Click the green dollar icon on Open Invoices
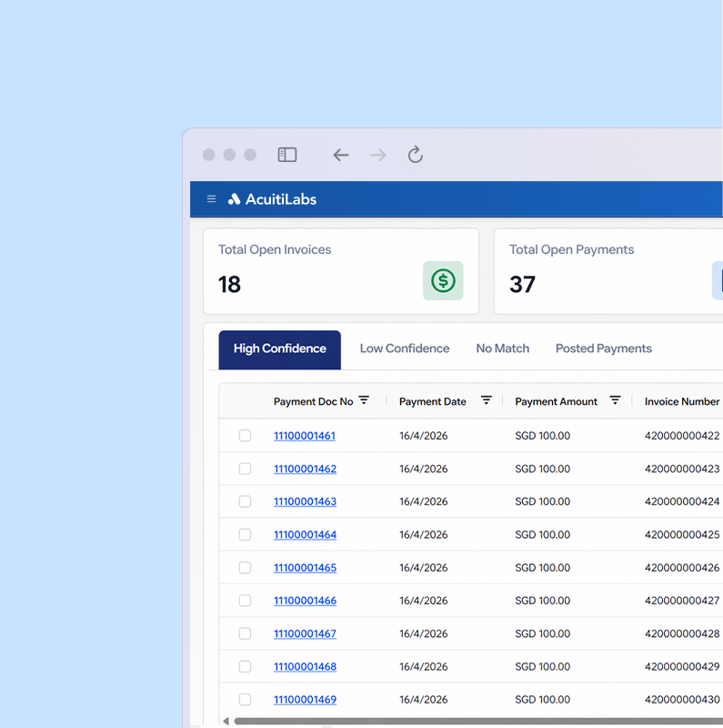This screenshot has width=723, height=728. point(443,280)
